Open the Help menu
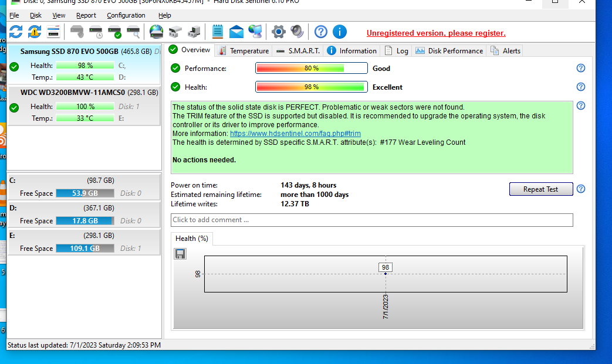 click(x=164, y=15)
